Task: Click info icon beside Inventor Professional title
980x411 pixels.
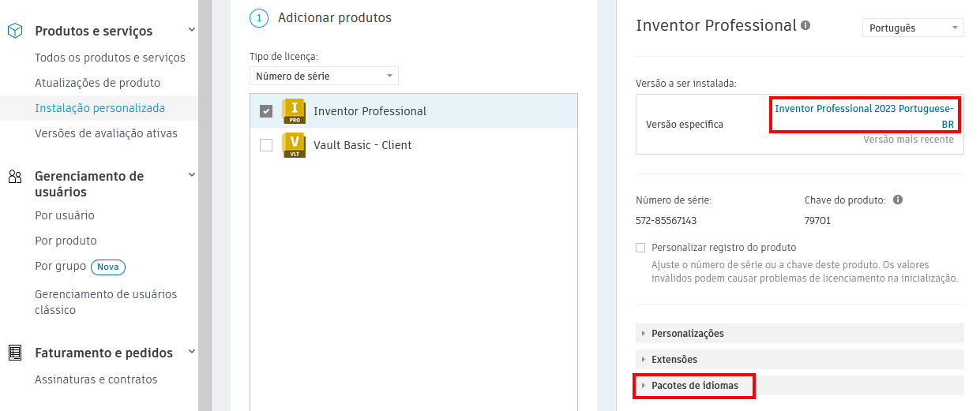Action: [805, 25]
